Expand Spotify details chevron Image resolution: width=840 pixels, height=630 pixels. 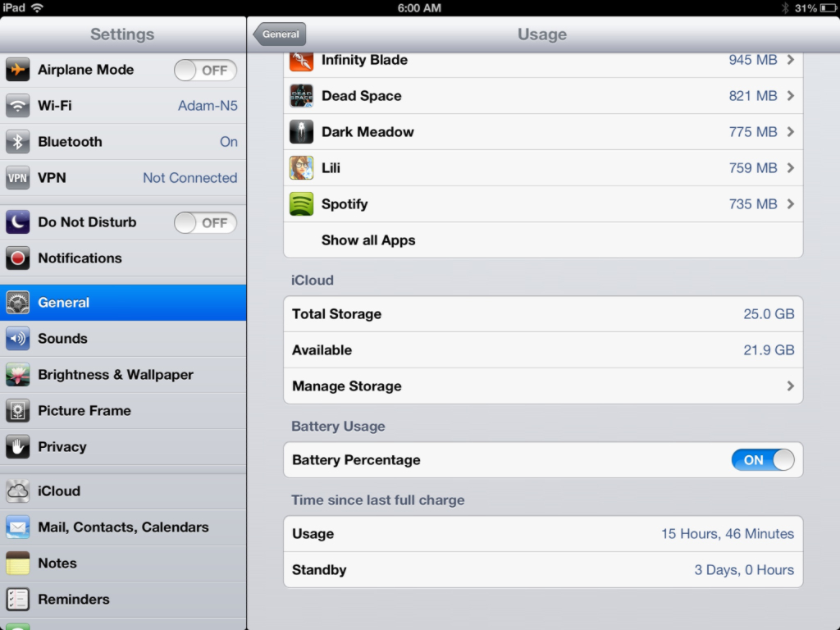coord(791,204)
